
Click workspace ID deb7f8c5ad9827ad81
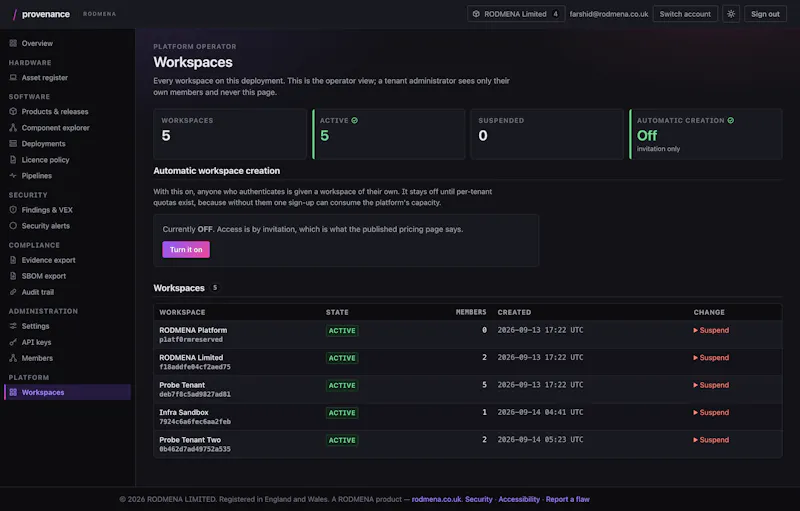[195, 394]
